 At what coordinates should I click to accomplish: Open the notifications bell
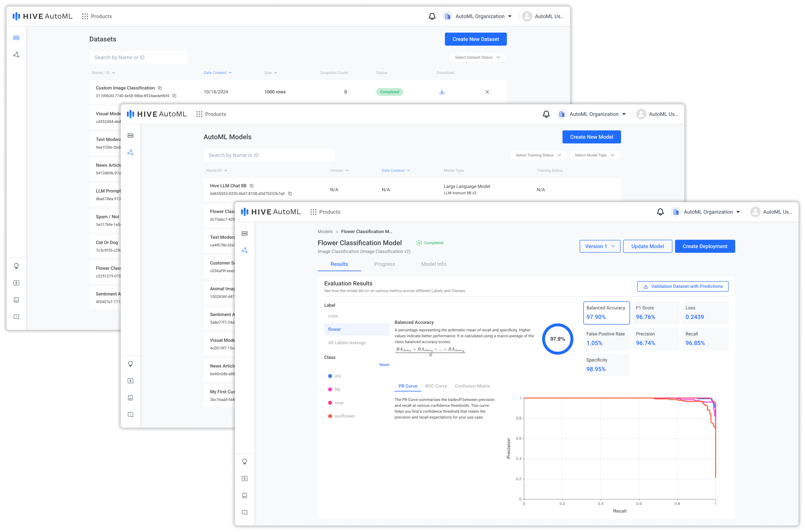[x=660, y=212]
